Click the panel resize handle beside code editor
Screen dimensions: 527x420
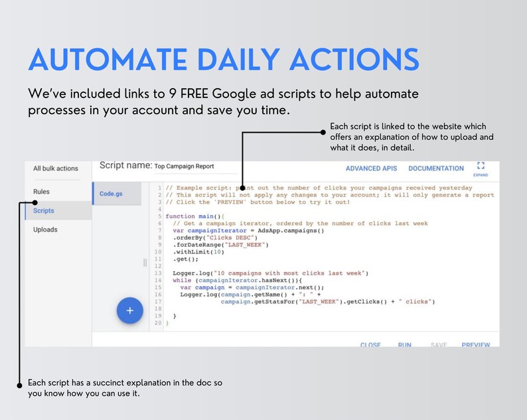[x=145, y=263]
